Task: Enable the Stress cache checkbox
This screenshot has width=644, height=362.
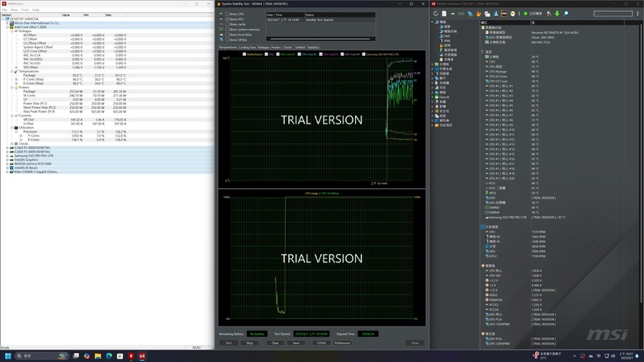Action: [227, 24]
